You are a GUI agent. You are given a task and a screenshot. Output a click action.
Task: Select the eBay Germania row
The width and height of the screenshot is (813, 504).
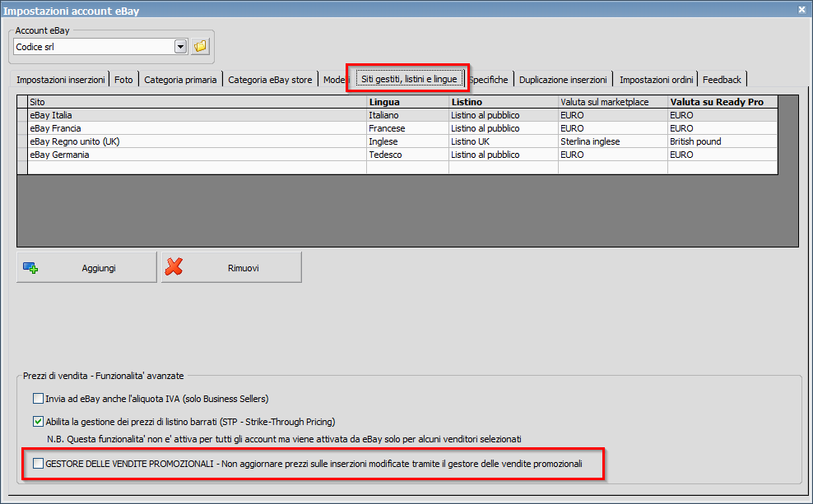click(x=397, y=155)
